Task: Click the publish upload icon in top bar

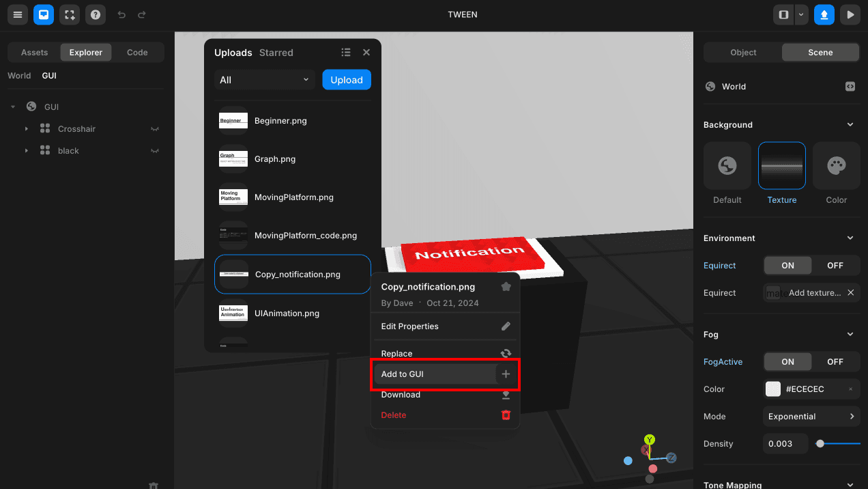Action: pyautogui.click(x=824, y=14)
